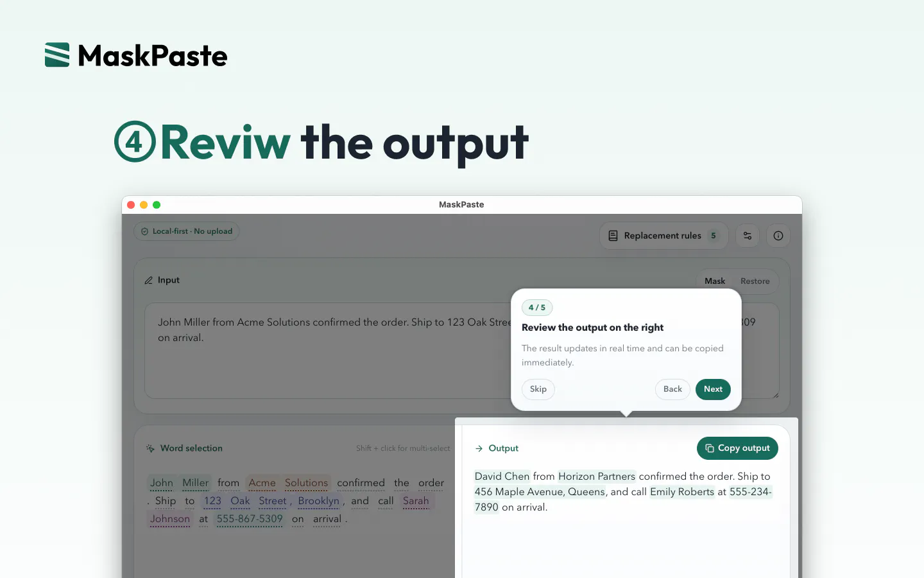Viewport: 924px width, 578px height.
Task: Select phone number 555-867-5309 in Word selection
Action: click(250, 519)
